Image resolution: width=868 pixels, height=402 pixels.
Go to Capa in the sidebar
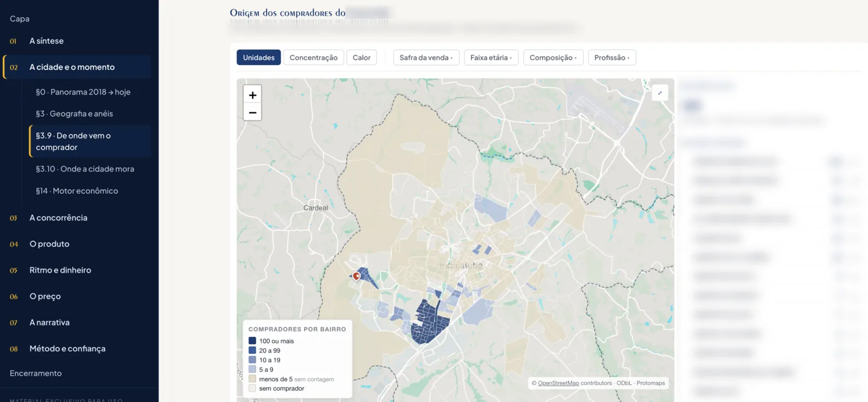pyautogui.click(x=20, y=19)
